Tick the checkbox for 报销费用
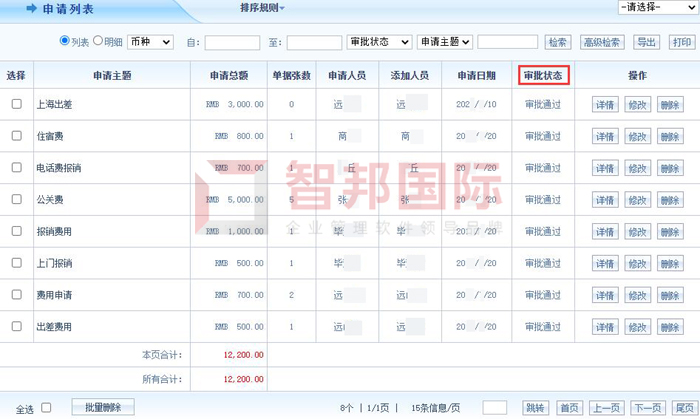The height and width of the screenshot is (419, 700). (x=17, y=231)
